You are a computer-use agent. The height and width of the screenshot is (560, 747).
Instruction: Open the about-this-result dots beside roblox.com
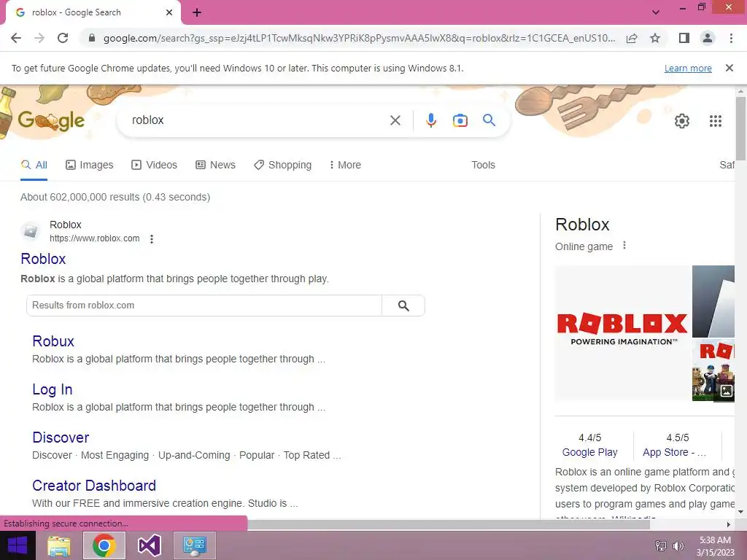[152, 238]
